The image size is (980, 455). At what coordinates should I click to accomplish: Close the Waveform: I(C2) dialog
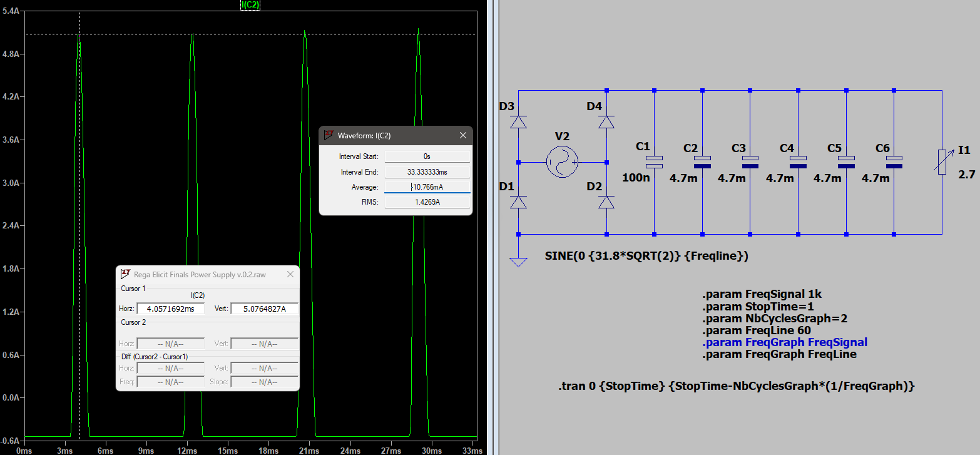pos(463,135)
